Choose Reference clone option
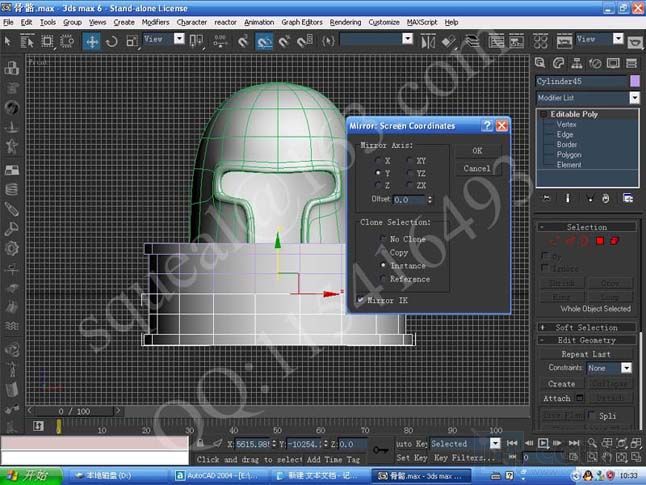Viewport: 646px width, 485px height. pyautogui.click(x=383, y=279)
